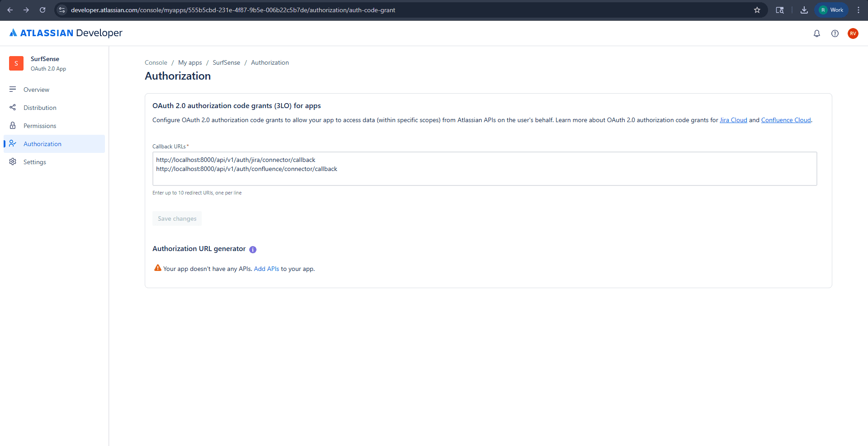Navigate to My apps breadcrumb

(x=190, y=62)
